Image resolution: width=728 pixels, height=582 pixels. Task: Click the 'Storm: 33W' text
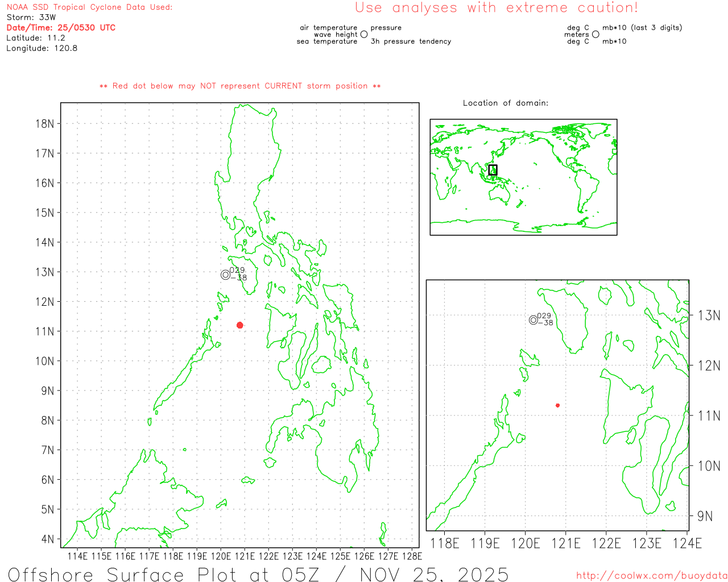click(x=31, y=17)
